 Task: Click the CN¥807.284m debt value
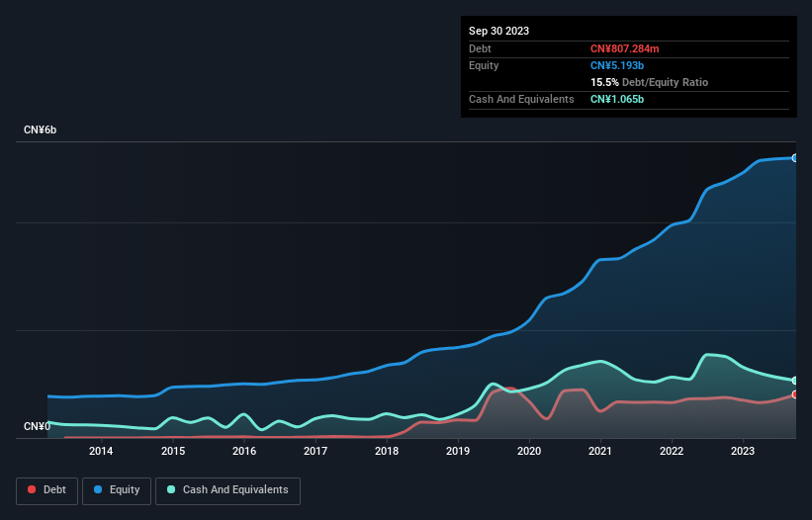click(x=624, y=48)
